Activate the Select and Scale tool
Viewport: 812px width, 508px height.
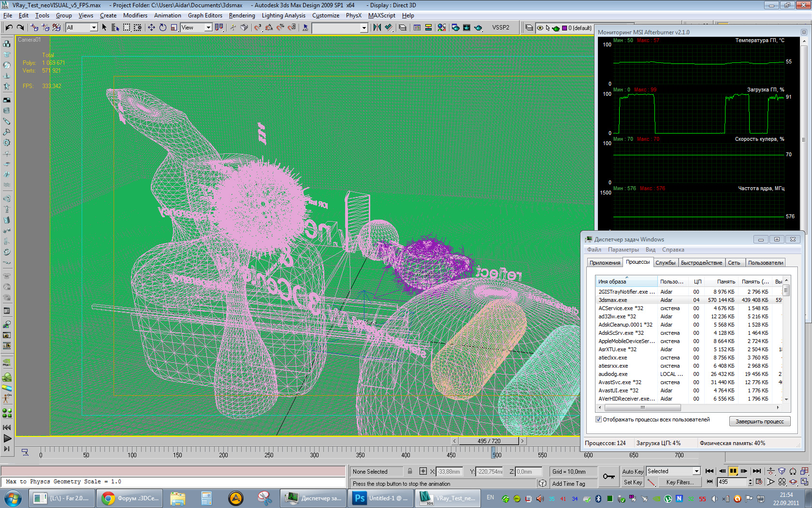[174, 28]
